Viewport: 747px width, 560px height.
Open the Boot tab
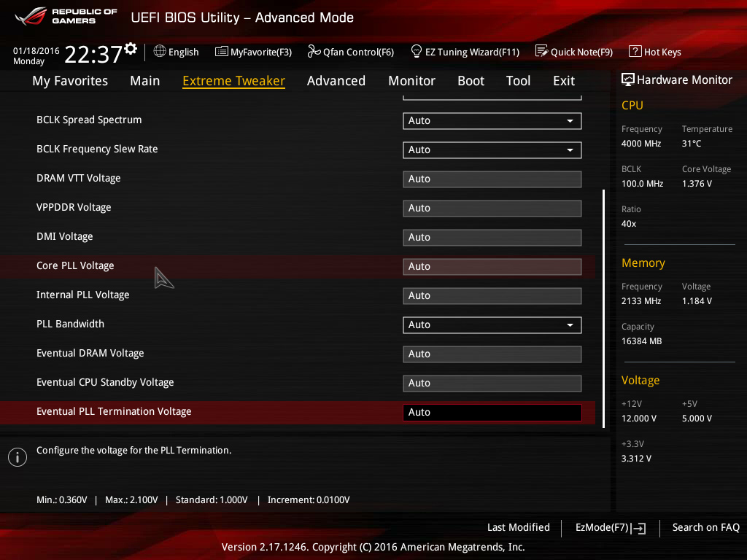[471, 81]
